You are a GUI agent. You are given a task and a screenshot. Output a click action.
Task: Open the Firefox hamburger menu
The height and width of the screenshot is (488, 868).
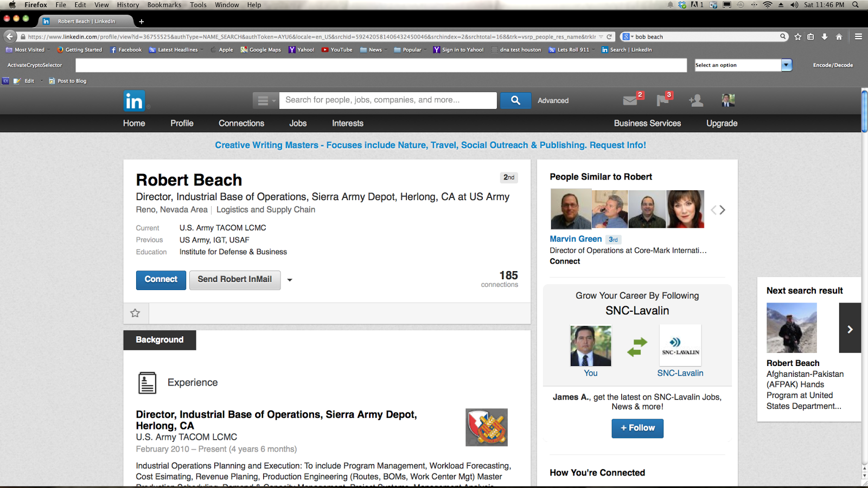pos(858,37)
